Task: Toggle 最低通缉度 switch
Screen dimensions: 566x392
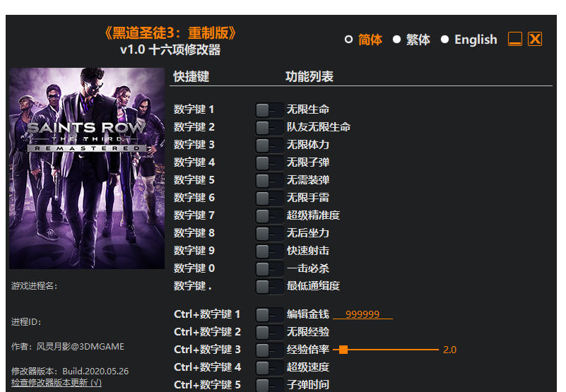Action: click(269, 287)
